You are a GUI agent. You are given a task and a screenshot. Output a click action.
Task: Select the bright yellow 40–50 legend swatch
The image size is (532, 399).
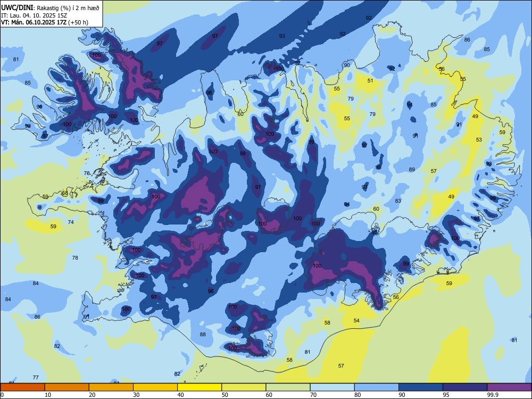tap(199, 387)
